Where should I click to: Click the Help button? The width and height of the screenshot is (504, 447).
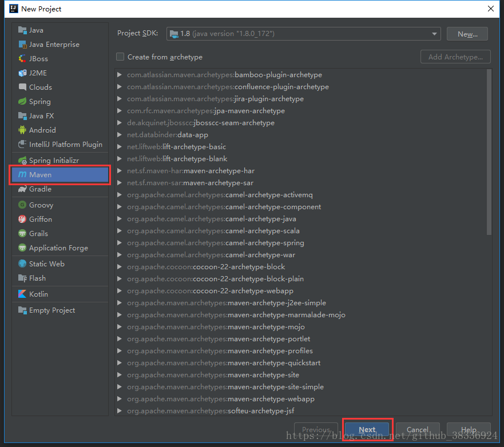(469, 429)
